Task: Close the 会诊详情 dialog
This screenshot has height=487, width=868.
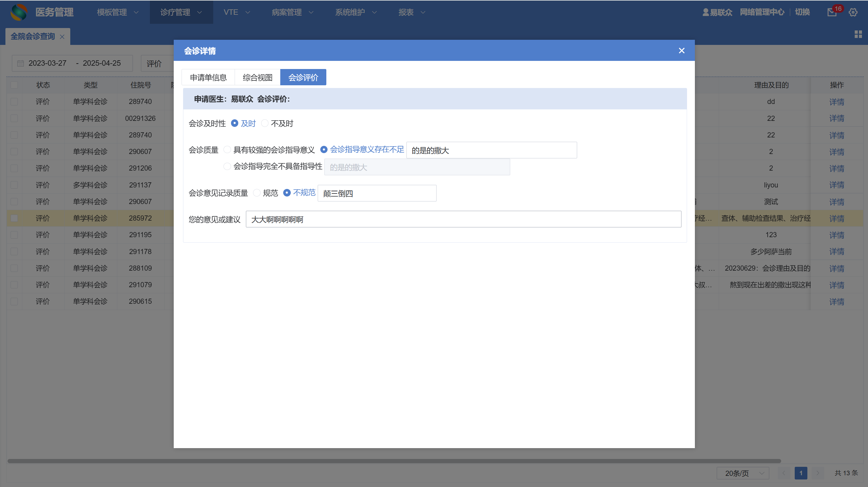Action: [681, 51]
